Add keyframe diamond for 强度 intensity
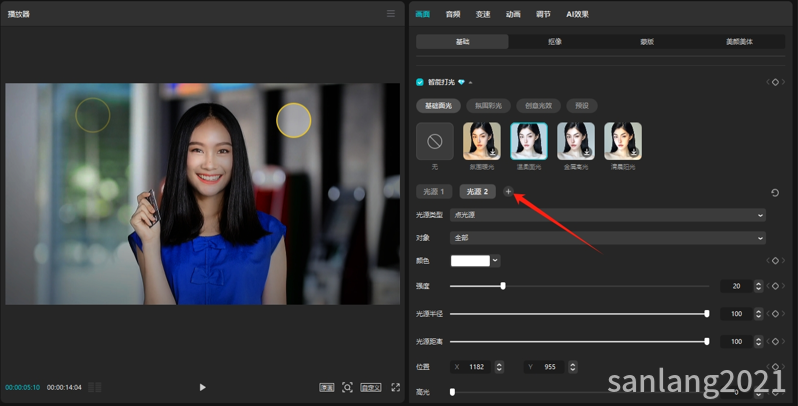Image resolution: width=798 pixels, height=406 pixels. [x=775, y=286]
